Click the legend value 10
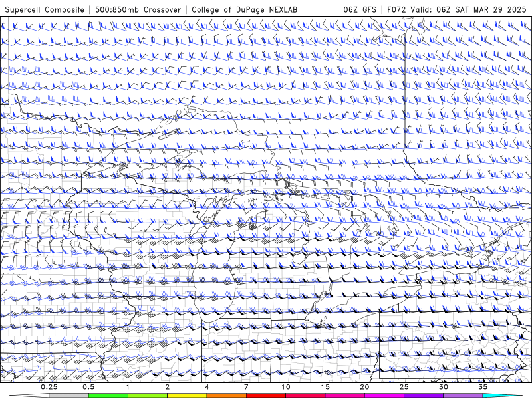The width and height of the screenshot is (532, 399). [286, 387]
